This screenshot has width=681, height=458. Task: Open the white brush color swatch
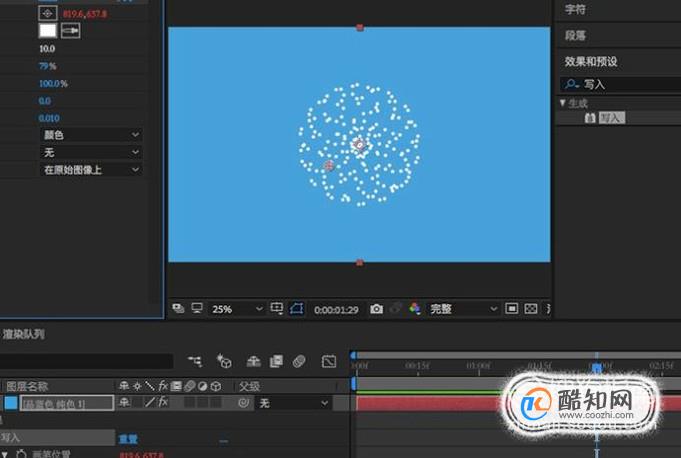click(48, 31)
